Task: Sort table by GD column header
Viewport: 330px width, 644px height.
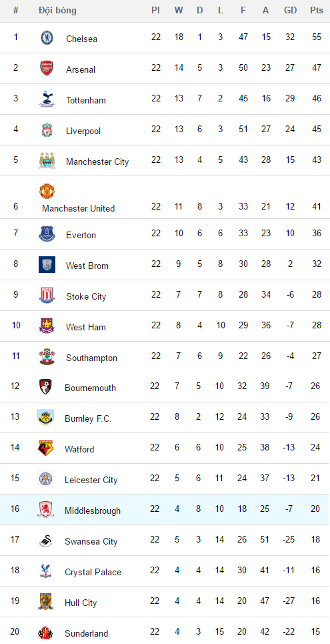Action: (x=290, y=11)
